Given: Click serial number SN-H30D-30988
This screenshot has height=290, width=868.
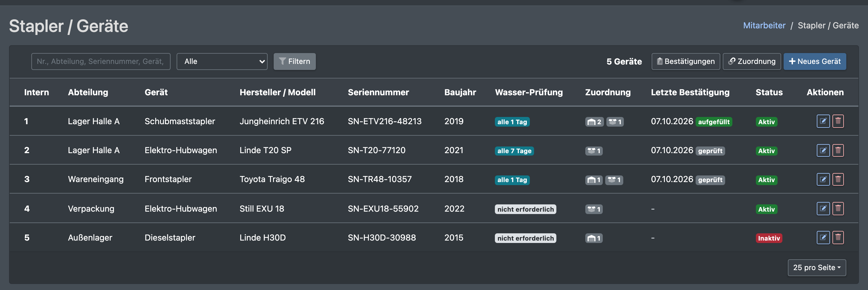Looking at the screenshot, I should [382, 237].
